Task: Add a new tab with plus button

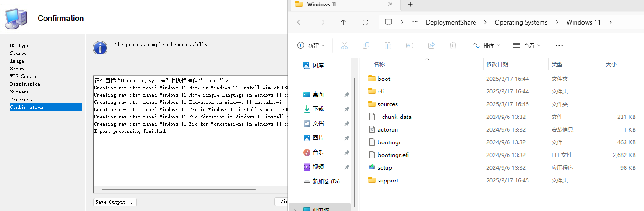Action: point(410,5)
